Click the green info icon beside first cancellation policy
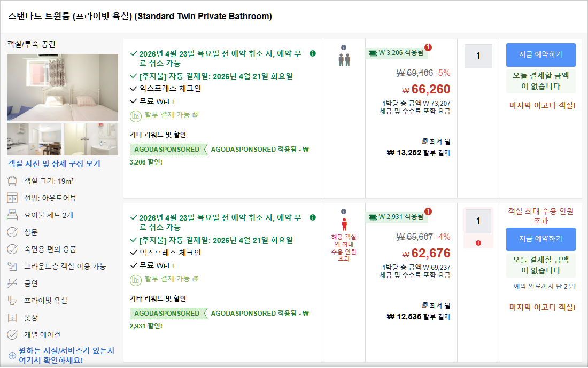The width and height of the screenshot is (588, 368). coord(313,53)
